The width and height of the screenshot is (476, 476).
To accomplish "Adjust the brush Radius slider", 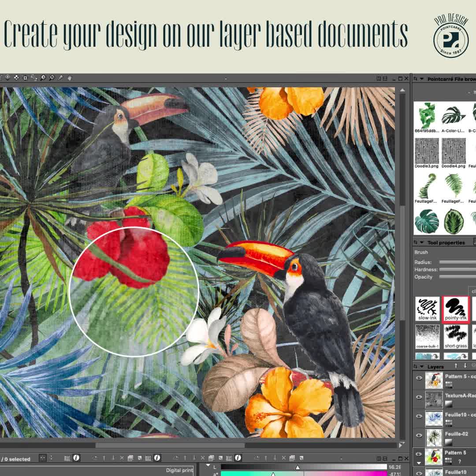I will (457, 262).
